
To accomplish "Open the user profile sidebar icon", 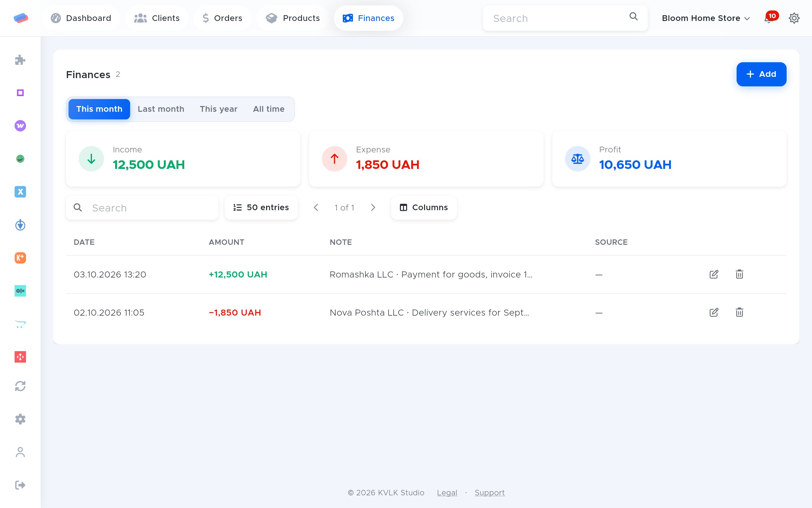I will click(20, 452).
